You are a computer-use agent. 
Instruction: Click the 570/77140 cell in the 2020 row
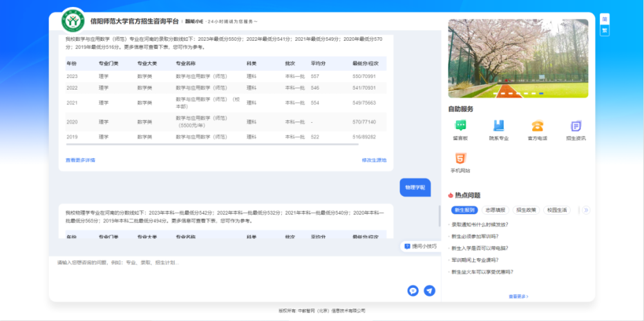[364, 122]
